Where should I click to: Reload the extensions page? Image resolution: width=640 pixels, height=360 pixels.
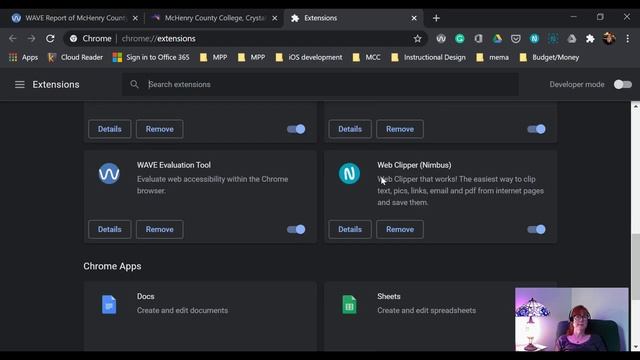(x=50, y=38)
